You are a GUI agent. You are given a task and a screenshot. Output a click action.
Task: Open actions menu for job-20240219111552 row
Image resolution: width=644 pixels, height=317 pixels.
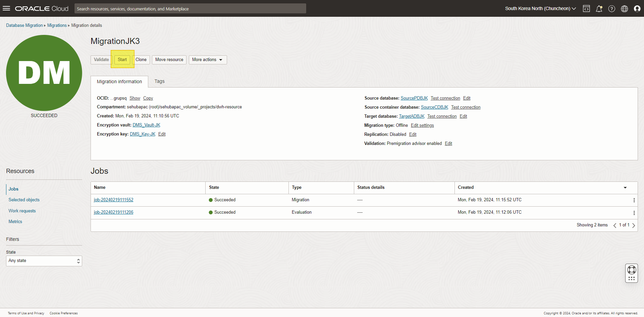(634, 200)
